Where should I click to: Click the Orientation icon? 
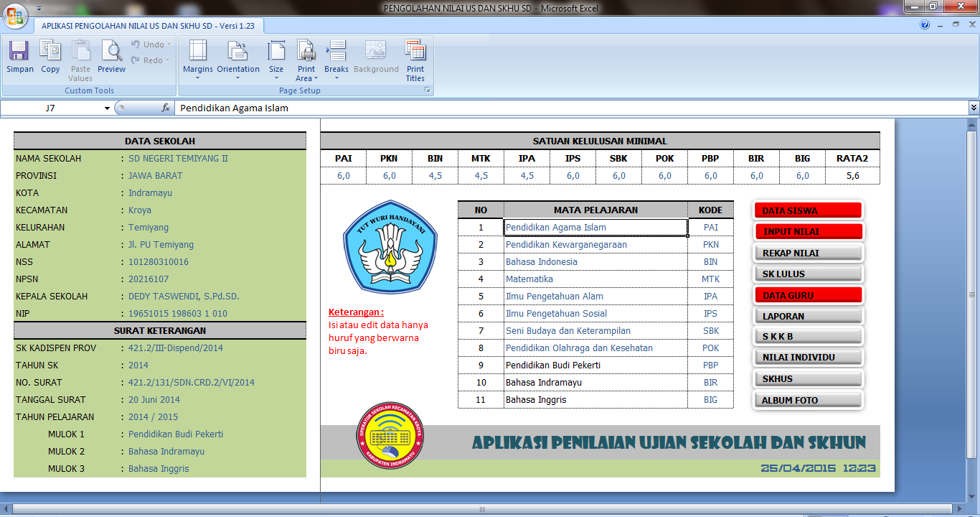238,61
